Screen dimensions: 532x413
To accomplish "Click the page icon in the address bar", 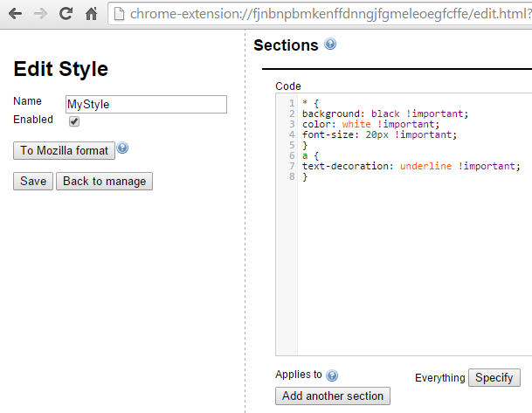I will pos(119,14).
